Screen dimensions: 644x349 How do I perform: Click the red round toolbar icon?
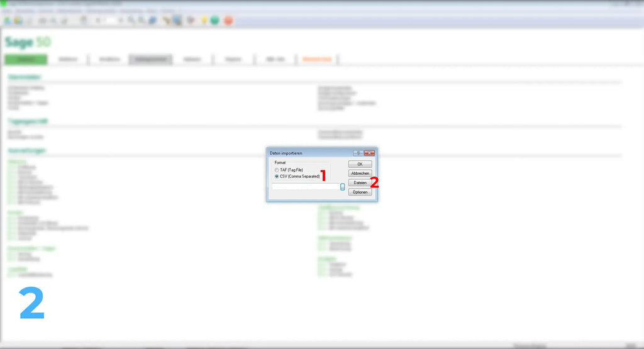click(x=228, y=21)
